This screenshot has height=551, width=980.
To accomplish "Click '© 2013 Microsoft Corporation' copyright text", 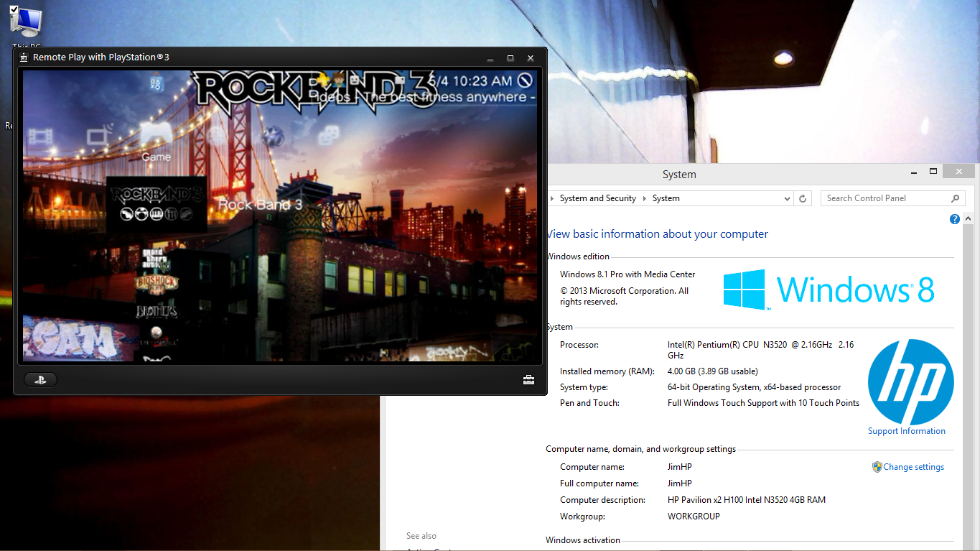I will (625, 296).
